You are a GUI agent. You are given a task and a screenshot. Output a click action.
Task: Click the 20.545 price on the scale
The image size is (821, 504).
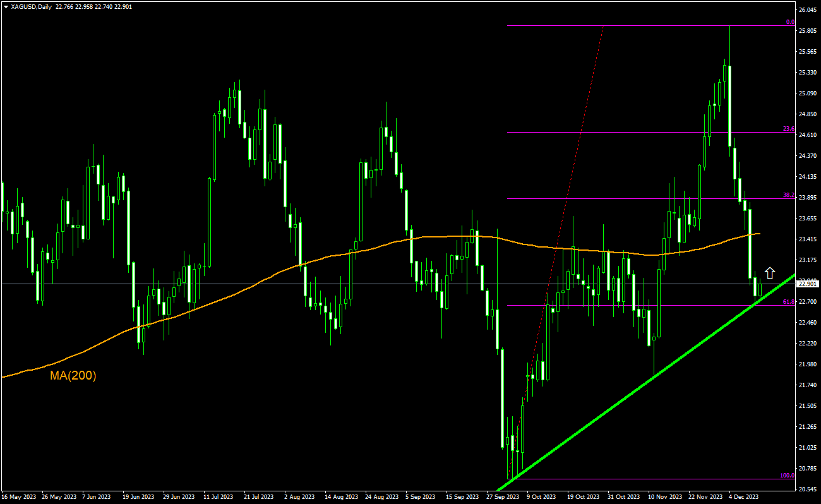click(808, 489)
